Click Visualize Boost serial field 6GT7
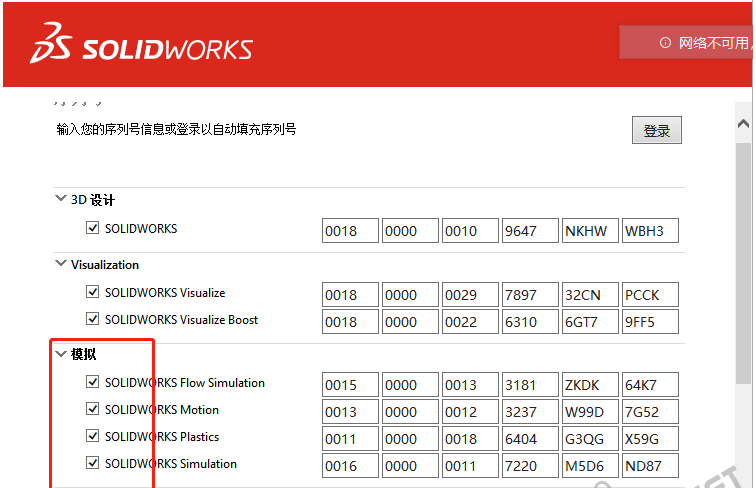The image size is (756, 488). click(x=590, y=322)
